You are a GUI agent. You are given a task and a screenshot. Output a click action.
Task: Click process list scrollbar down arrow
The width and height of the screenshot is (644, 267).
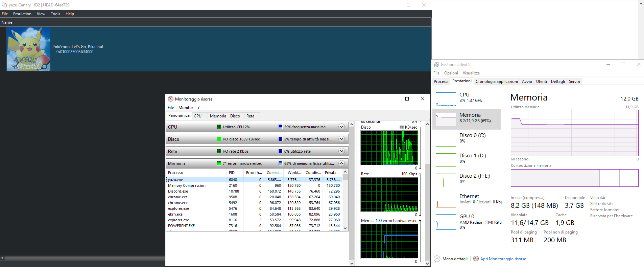pos(345,228)
